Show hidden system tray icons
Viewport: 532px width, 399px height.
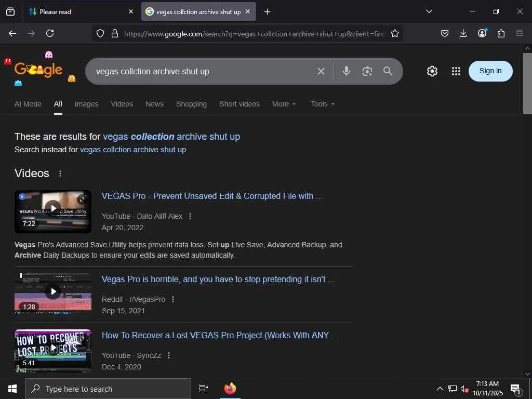[x=440, y=389]
